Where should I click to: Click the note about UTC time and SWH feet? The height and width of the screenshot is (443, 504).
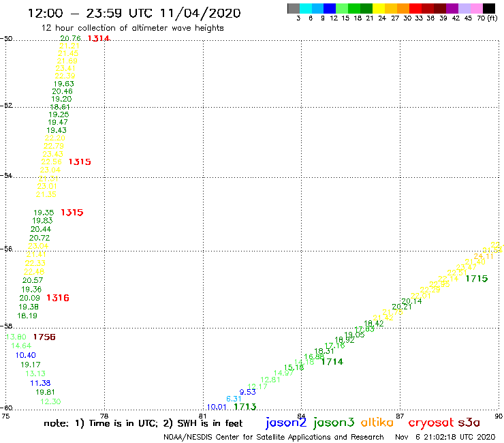coord(143,423)
